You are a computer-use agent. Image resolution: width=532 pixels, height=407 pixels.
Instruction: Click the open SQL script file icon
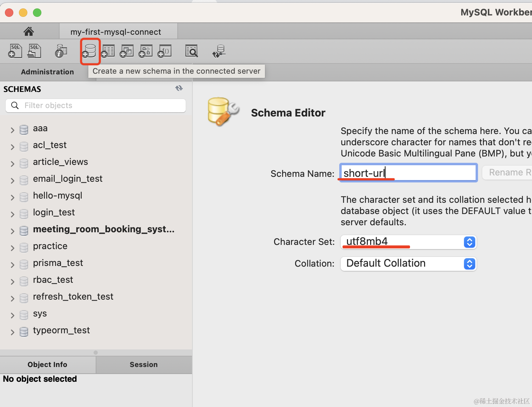click(x=34, y=51)
